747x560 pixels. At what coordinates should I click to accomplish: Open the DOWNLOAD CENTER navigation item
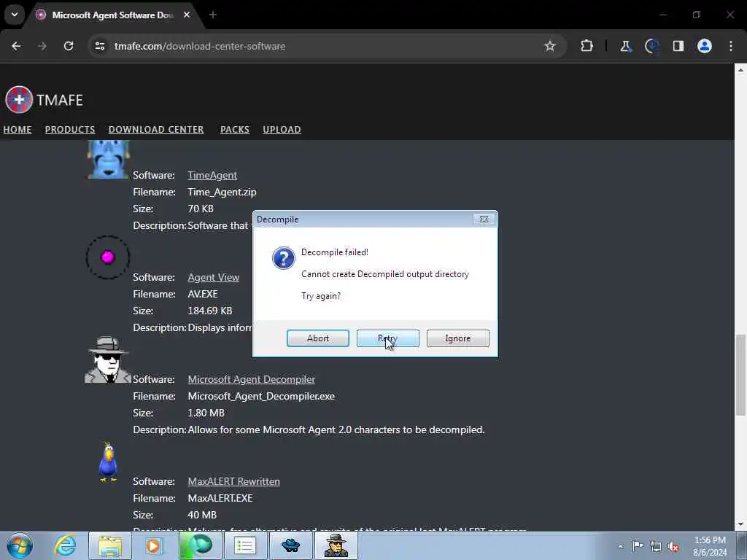point(156,130)
